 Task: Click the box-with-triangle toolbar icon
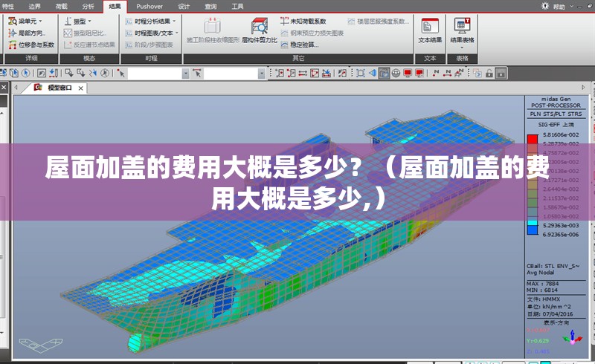click(x=314, y=73)
